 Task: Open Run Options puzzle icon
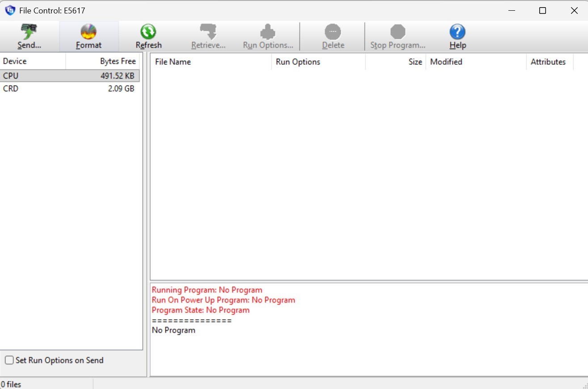[x=268, y=32]
